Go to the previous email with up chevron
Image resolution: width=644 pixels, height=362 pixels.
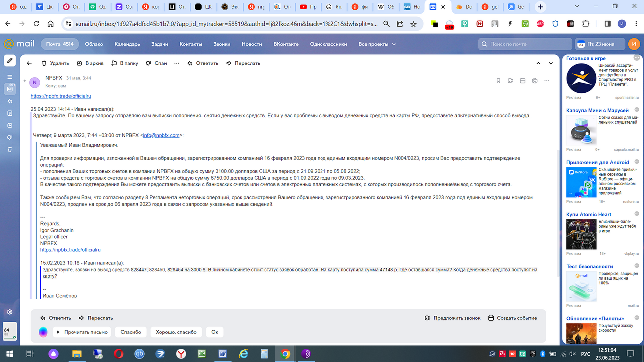(x=538, y=63)
